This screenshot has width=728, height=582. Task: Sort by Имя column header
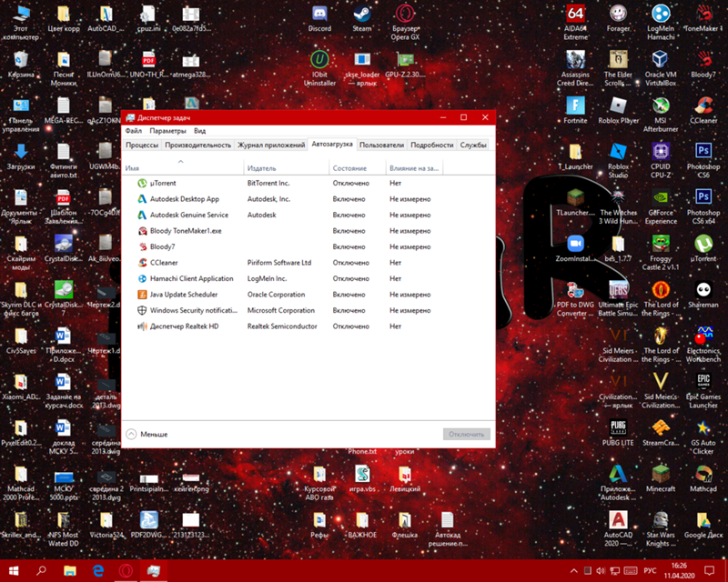click(x=183, y=168)
